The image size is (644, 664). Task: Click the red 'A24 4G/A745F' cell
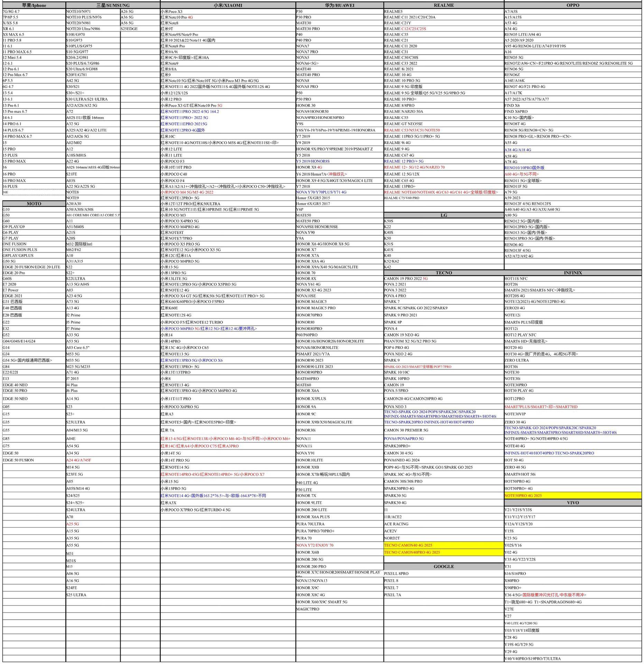tap(93, 460)
